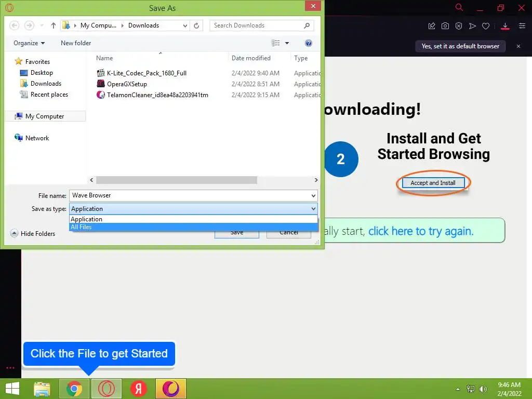Open the view options dropdown arrow
532x399 pixels.
[x=287, y=43]
